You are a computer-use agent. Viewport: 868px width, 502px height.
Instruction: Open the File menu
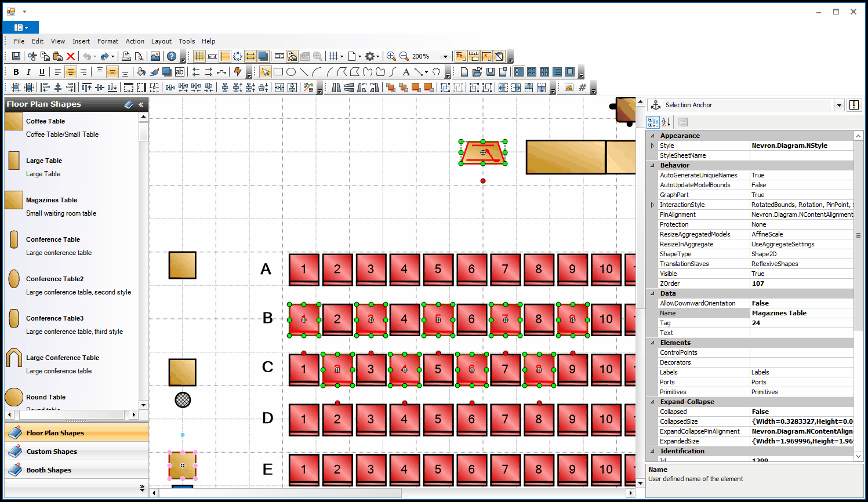tap(19, 41)
